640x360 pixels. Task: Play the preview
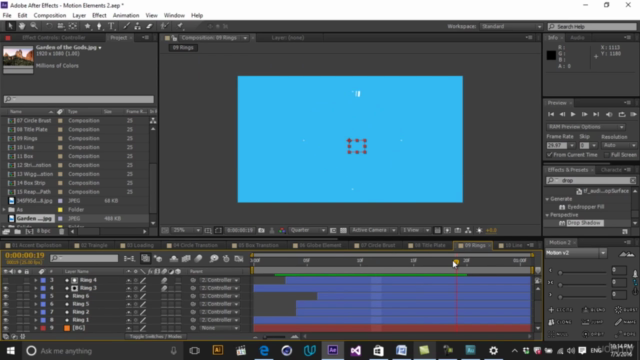click(573, 115)
